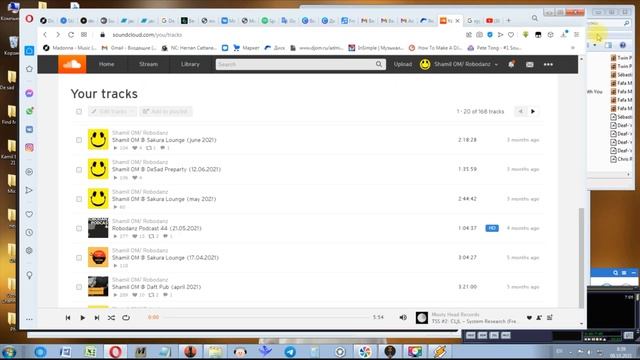Click the SoundCloud logo in the header
Screen dimensions: 640x360
[x=72, y=64]
